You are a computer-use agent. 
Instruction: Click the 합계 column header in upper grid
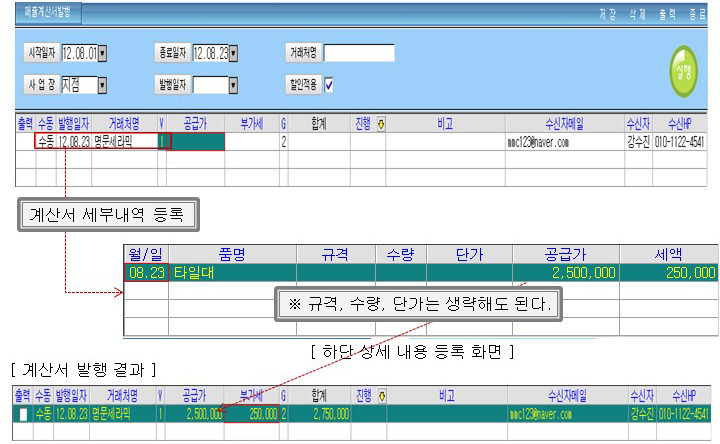click(319, 124)
